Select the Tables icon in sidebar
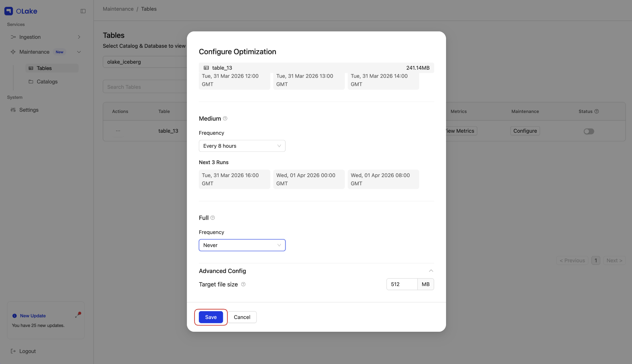Screen dimensions: 632x364 [31, 68]
